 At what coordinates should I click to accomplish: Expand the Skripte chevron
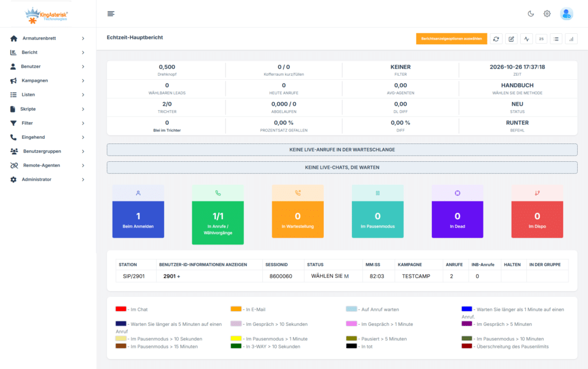tap(83, 109)
